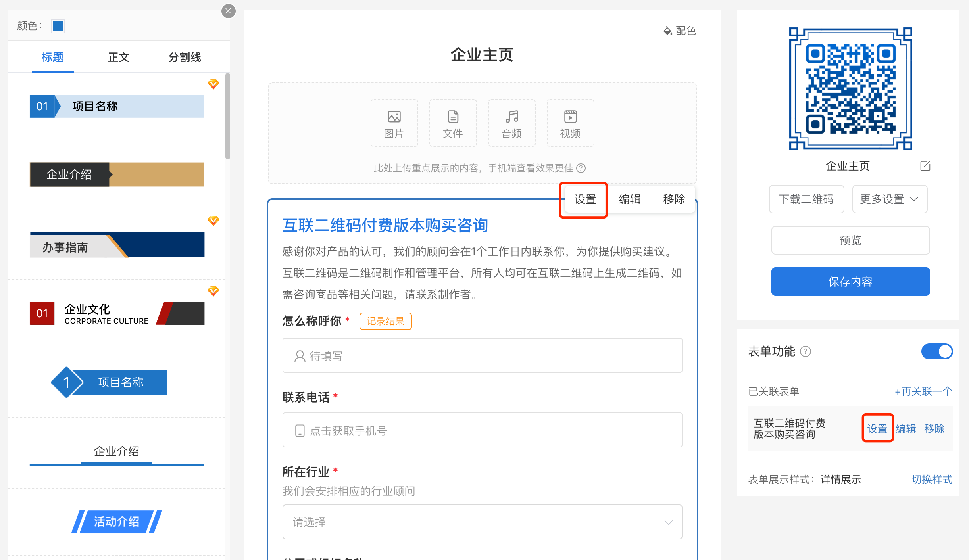This screenshot has height=560, width=969.
Task: Click 编辑 in the form's floating toolbar
Action: pos(630,199)
